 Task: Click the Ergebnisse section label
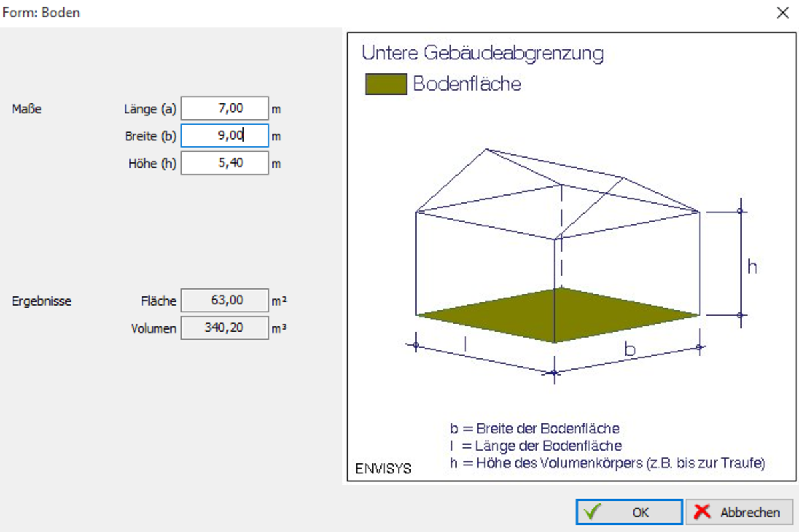41,301
